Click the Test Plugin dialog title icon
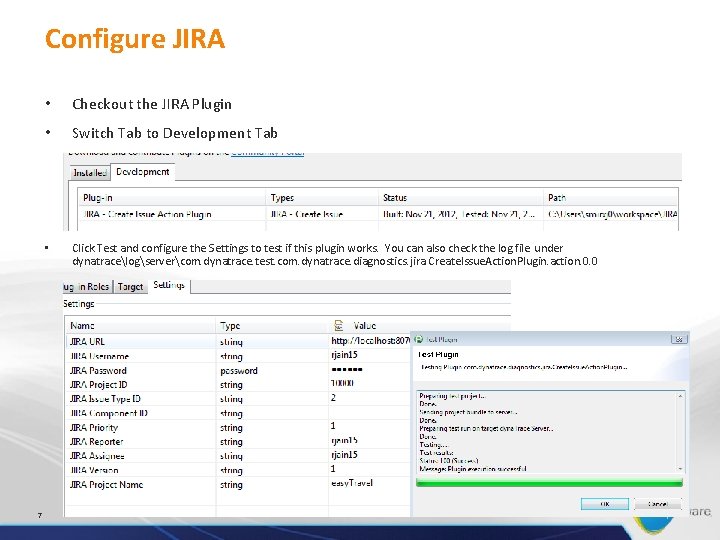This screenshot has height=540, width=720. coord(418,339)
